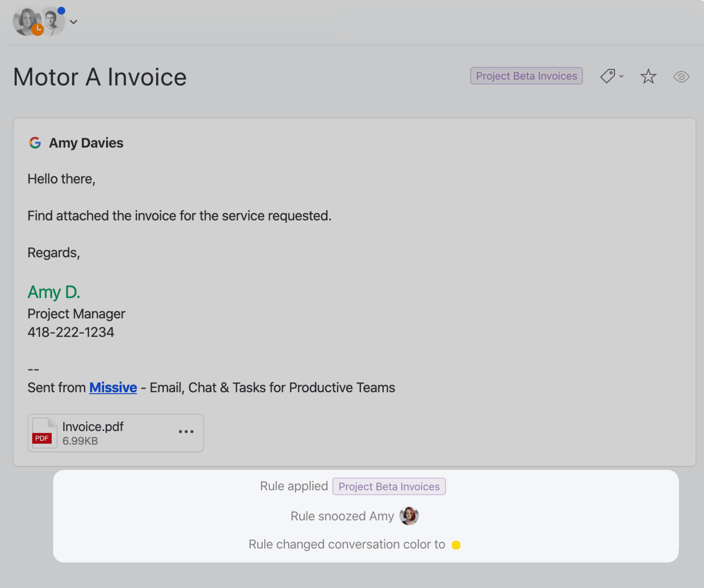Viewport: 704px width, 588px height.
Task: Click the Google account icon beside sender
Action: (x=35, y=143)
